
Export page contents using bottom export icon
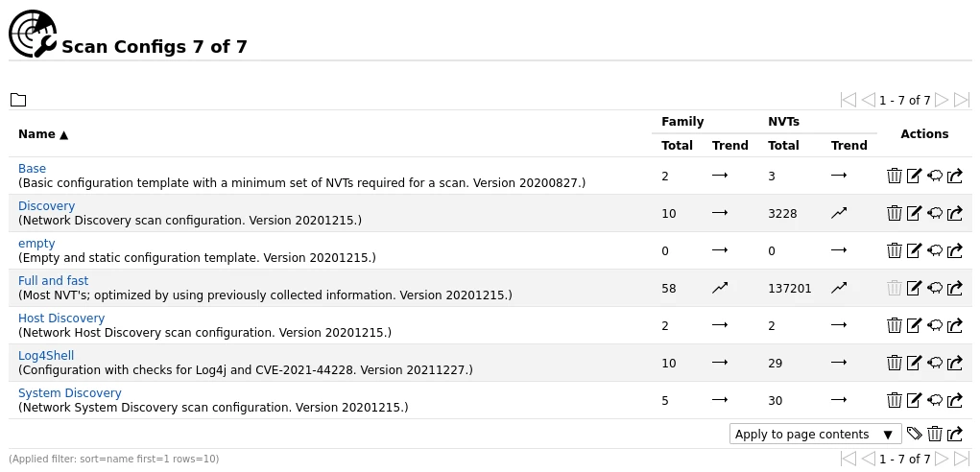(955, 435)
